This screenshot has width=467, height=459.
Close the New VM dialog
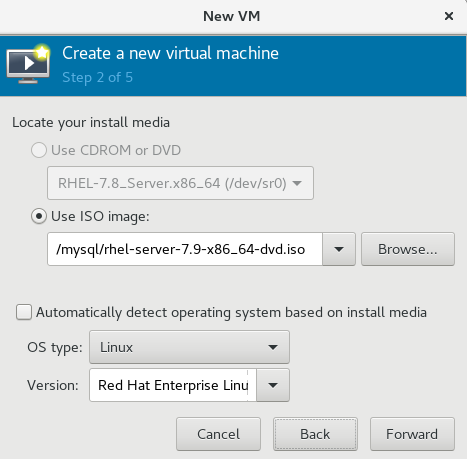click(449, 16)
